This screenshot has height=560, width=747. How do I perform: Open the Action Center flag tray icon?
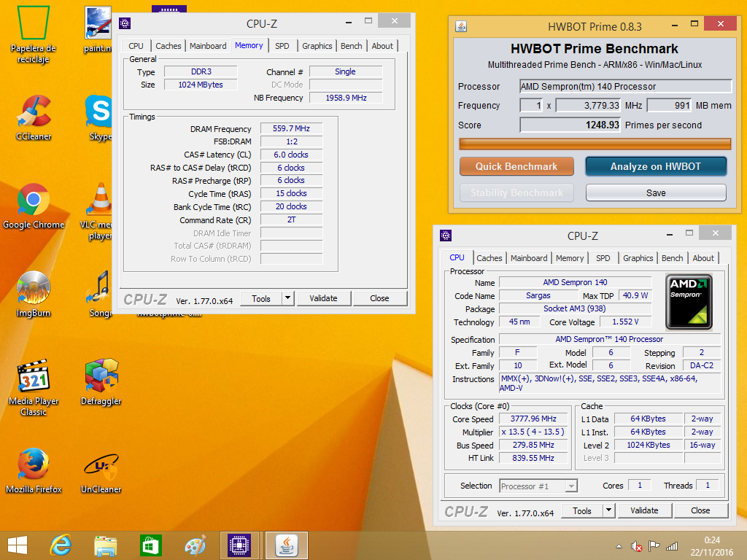pos(654,546)
